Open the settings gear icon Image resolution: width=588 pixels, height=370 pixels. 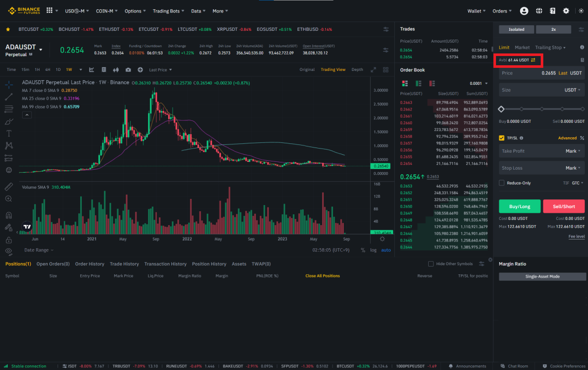pyautogui.click(x=566, y=11)
